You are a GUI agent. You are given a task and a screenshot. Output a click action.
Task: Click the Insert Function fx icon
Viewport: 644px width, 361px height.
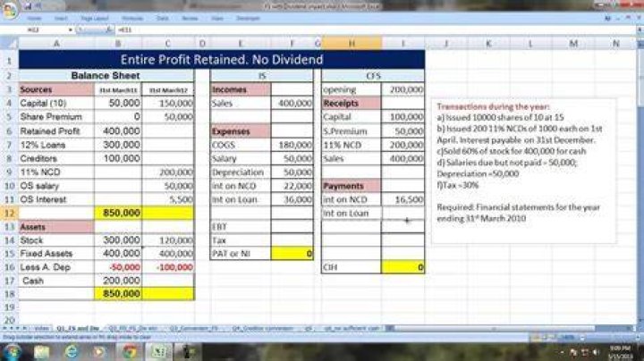click(109, 30)
